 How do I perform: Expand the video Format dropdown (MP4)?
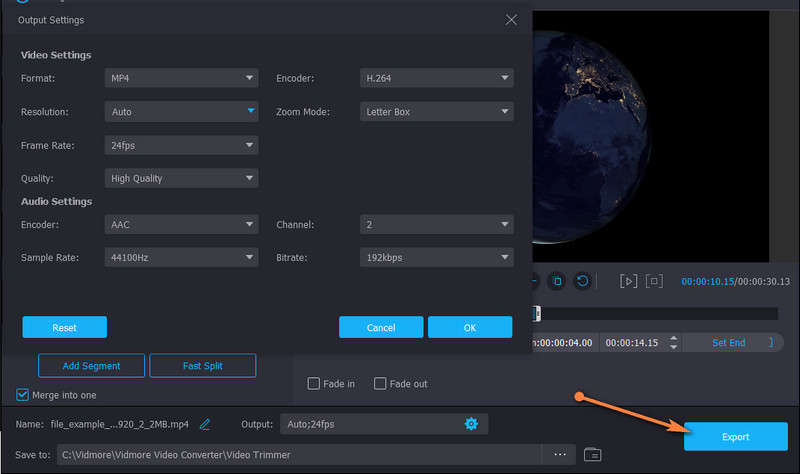point(181,78)
